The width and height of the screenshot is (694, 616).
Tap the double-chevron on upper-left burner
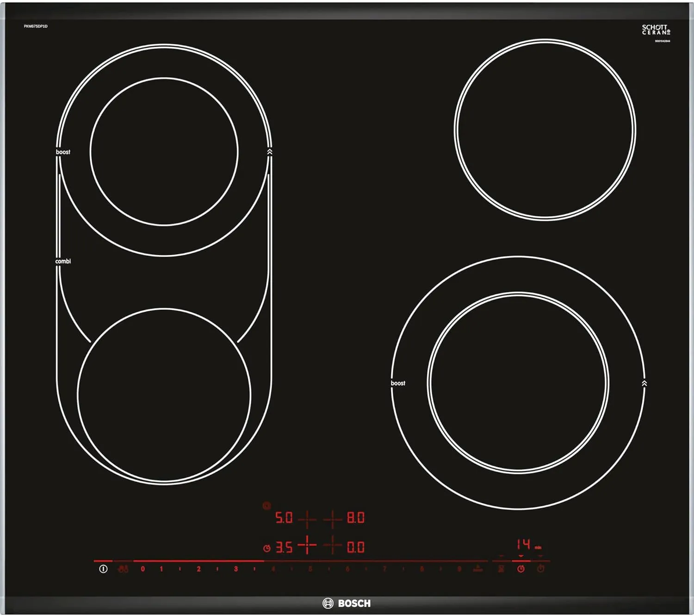tap(270, 152)
